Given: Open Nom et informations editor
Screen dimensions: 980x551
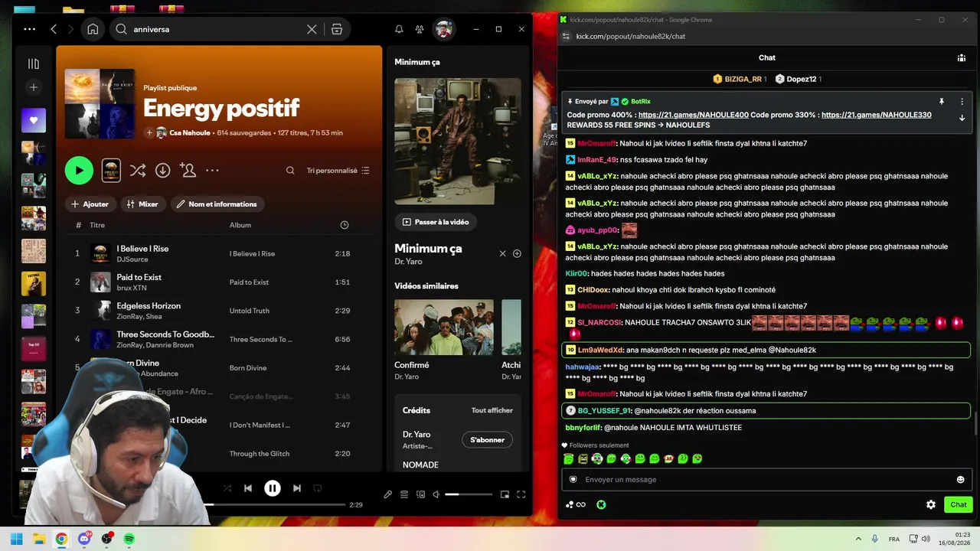Looking at the screenshot, I should click(216, 204).
